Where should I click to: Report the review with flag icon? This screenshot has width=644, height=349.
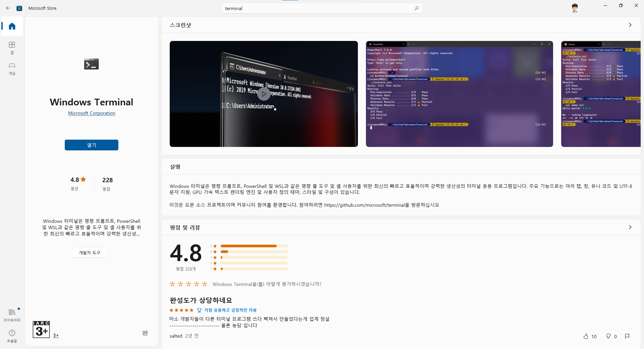(x=627, y=336)
